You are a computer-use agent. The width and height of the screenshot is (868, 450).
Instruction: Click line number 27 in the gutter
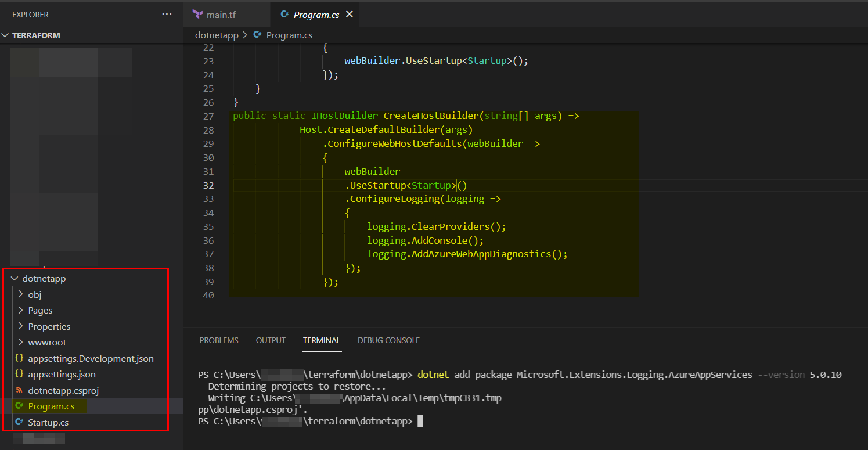coord(207,116)
